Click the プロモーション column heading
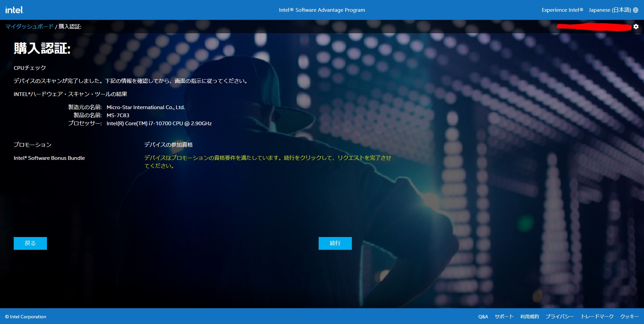Screen dimensions: 644x324 point(33,145)
